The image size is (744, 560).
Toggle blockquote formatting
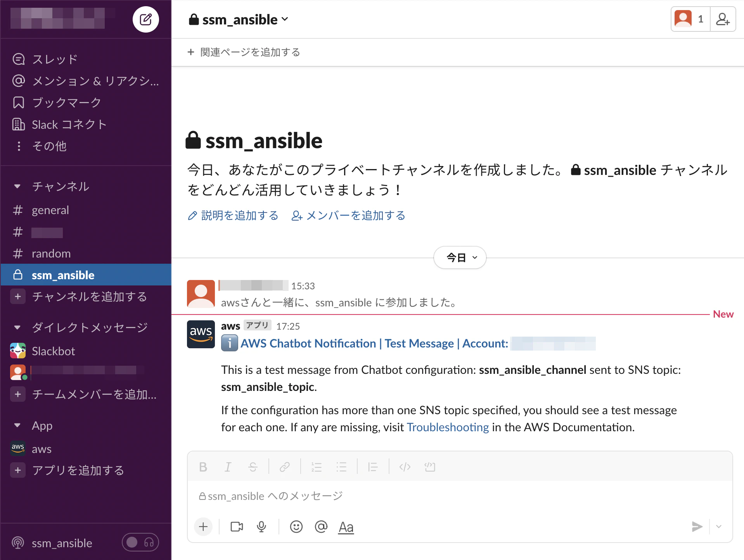tap(373, 467)
